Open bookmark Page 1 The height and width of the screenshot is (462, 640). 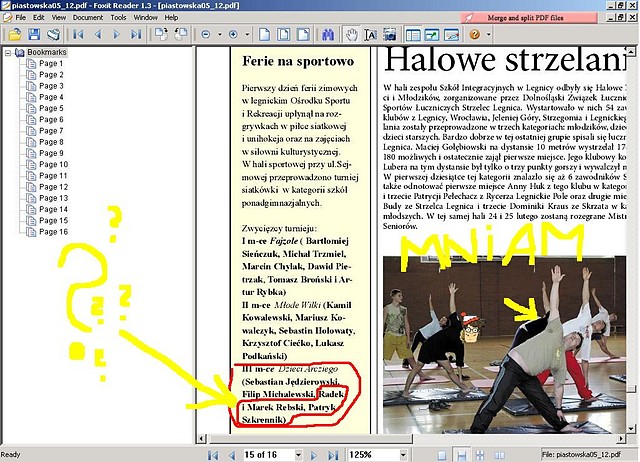point(51,63)
